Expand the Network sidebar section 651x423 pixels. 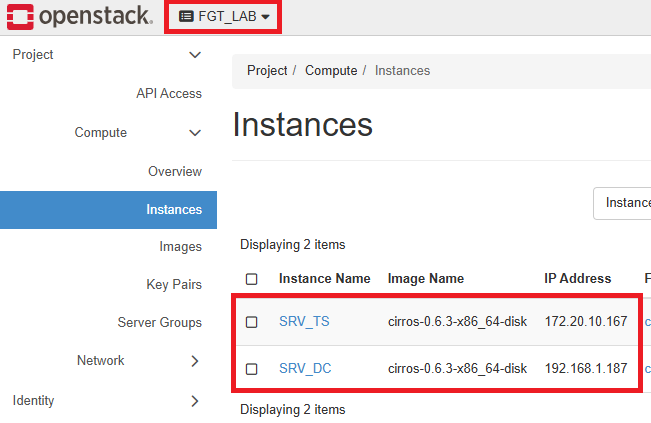point(195,361)
